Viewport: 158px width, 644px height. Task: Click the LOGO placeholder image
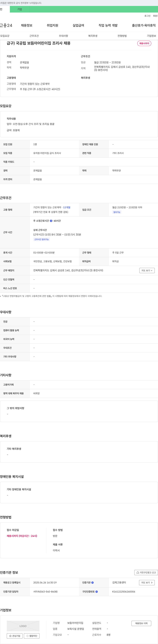(23, 626)
